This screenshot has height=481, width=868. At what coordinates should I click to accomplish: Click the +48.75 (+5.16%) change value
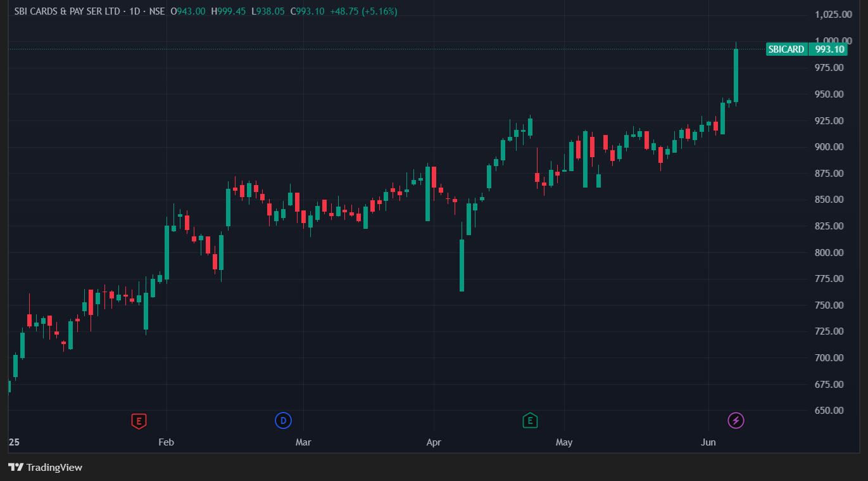363,11
